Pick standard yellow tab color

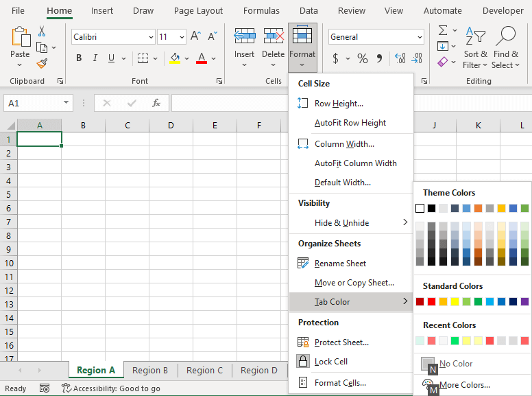[455, 301]
